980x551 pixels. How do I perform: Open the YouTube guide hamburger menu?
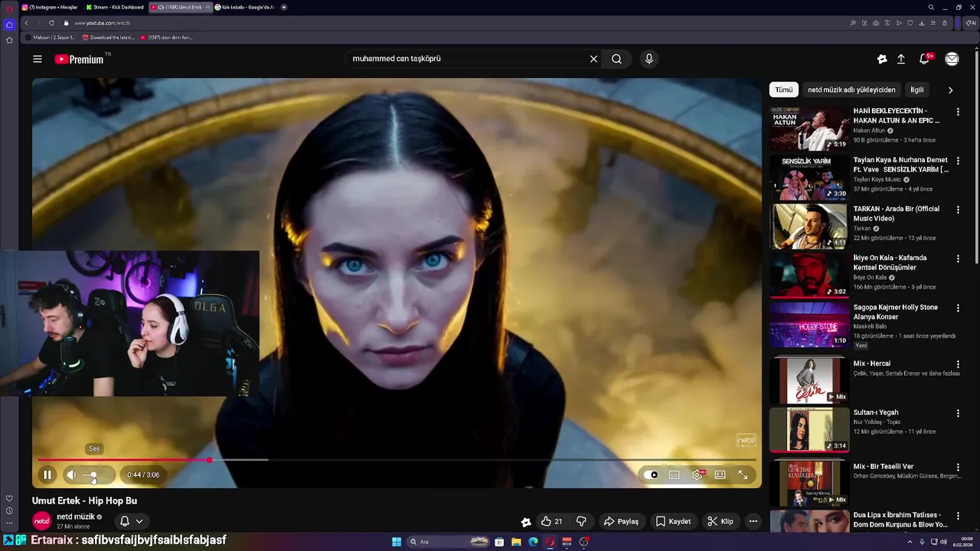point(38,59)
